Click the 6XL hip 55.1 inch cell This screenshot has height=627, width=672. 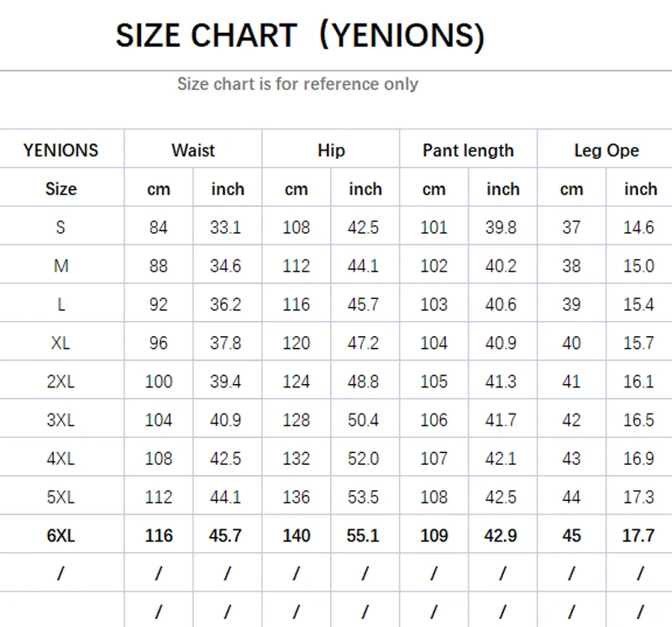pyautogui.click(x=364, y=535)
